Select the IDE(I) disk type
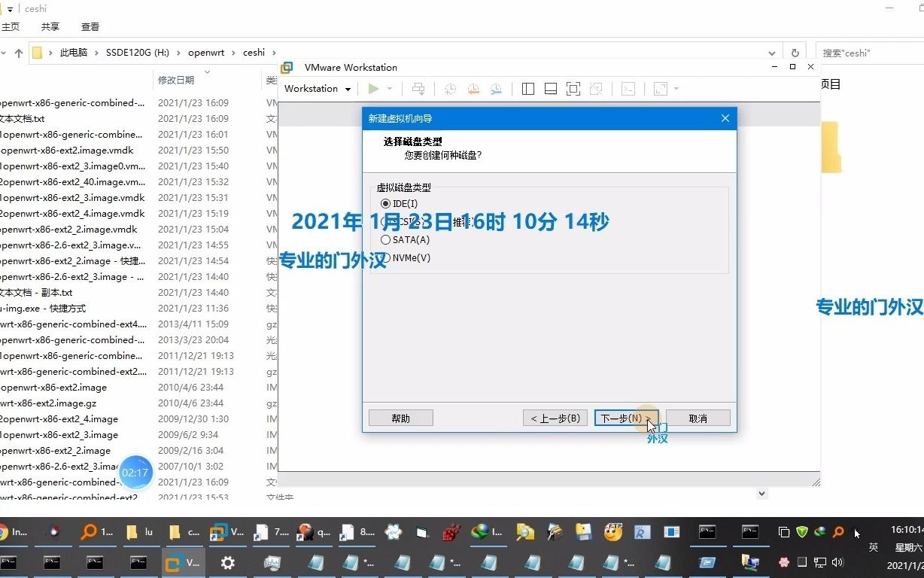Image resolution: width=924 pixels, height=578 pixels. click(x=400, y=204)
